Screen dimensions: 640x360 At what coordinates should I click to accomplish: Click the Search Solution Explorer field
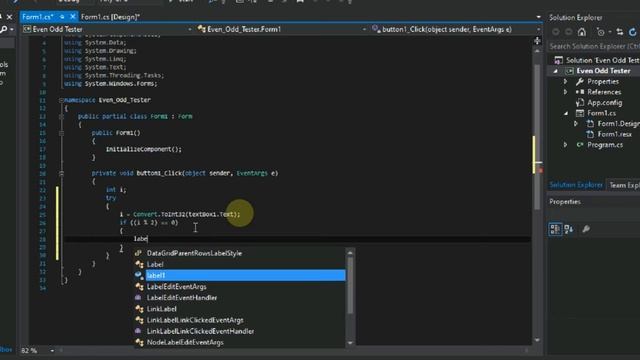[594, 47]
